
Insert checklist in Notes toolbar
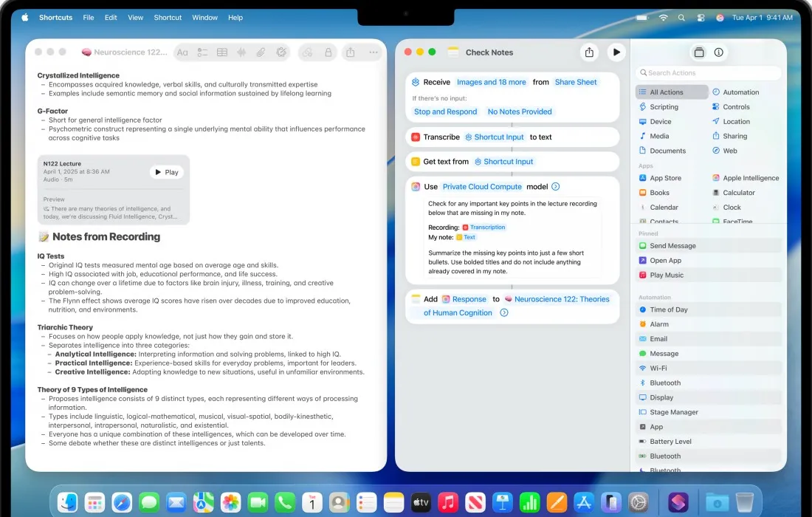click(202, 52)
